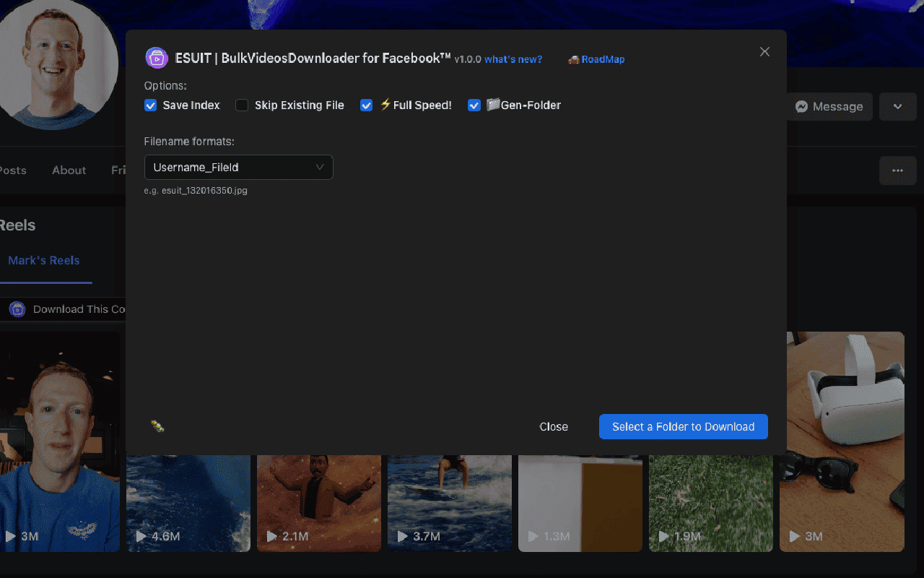The height and width of the screenshot is (578, 924).
Task: Open the surfing reel with 3.7M views
Action: (x=450, y=504)
